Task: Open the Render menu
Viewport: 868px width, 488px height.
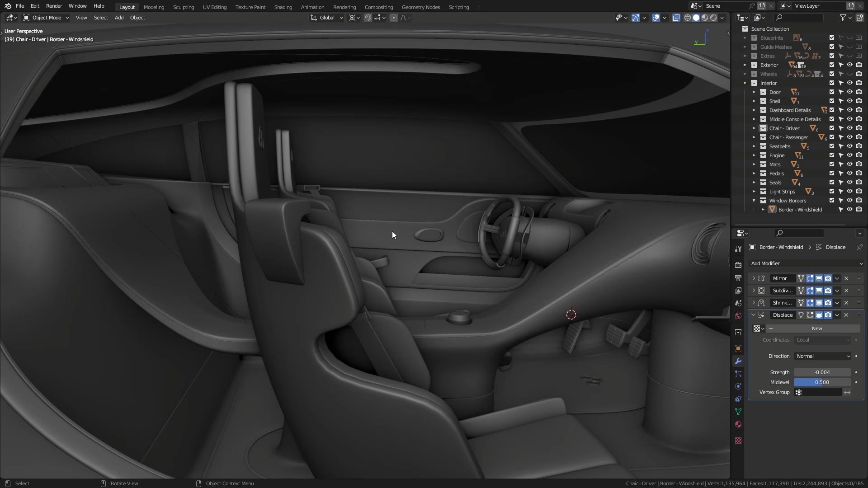Action: [54, 6]
